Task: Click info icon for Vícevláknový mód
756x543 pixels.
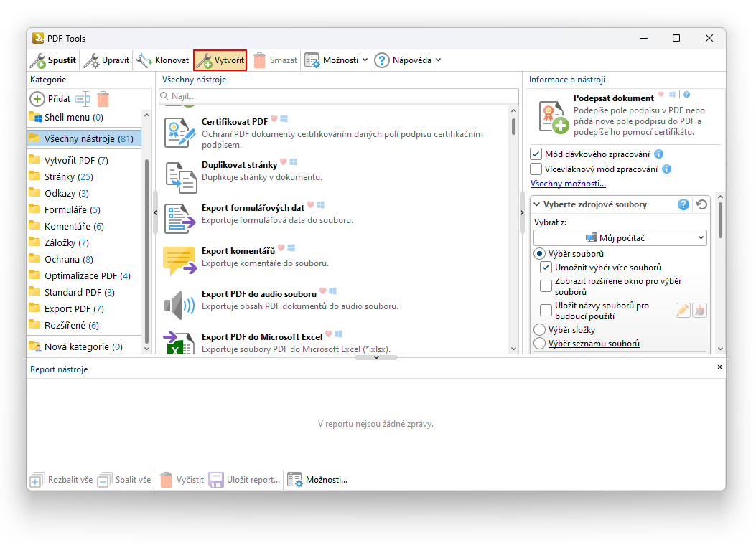Action: (667, 169)
